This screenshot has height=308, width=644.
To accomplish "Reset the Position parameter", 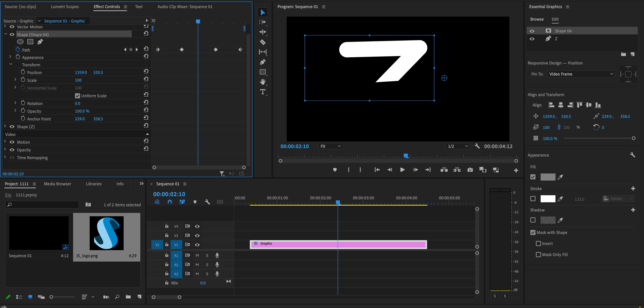I will tap(146, 71).
